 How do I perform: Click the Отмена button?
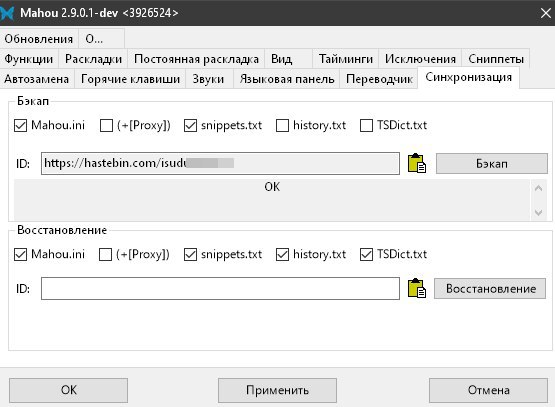[x=488, y=390]
